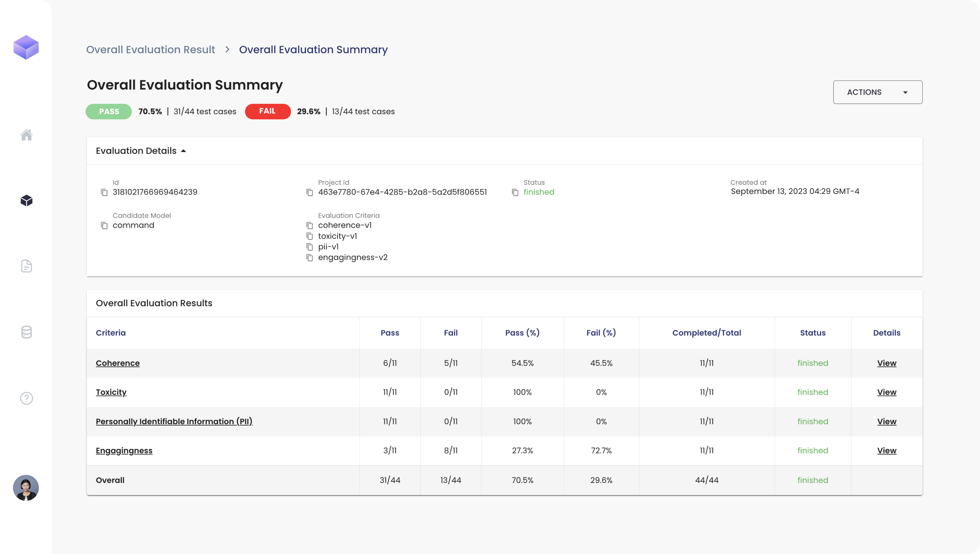Open the database icon in the sidebar
This screenshot has height=554, width=980.
(x=26, y=332)
